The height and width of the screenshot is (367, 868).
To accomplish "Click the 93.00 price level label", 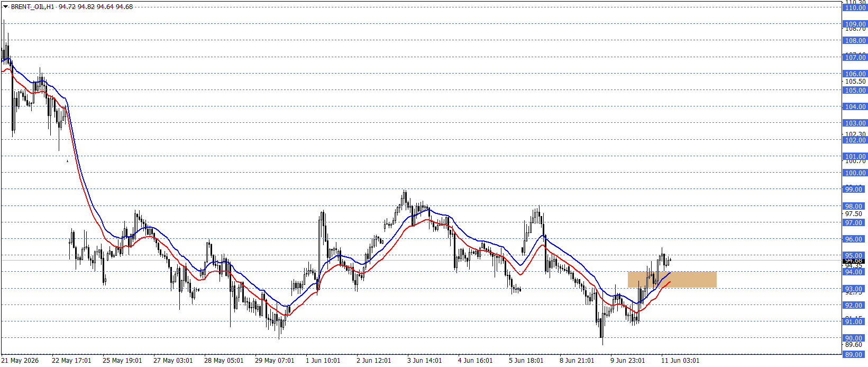I will pos(855,289).
